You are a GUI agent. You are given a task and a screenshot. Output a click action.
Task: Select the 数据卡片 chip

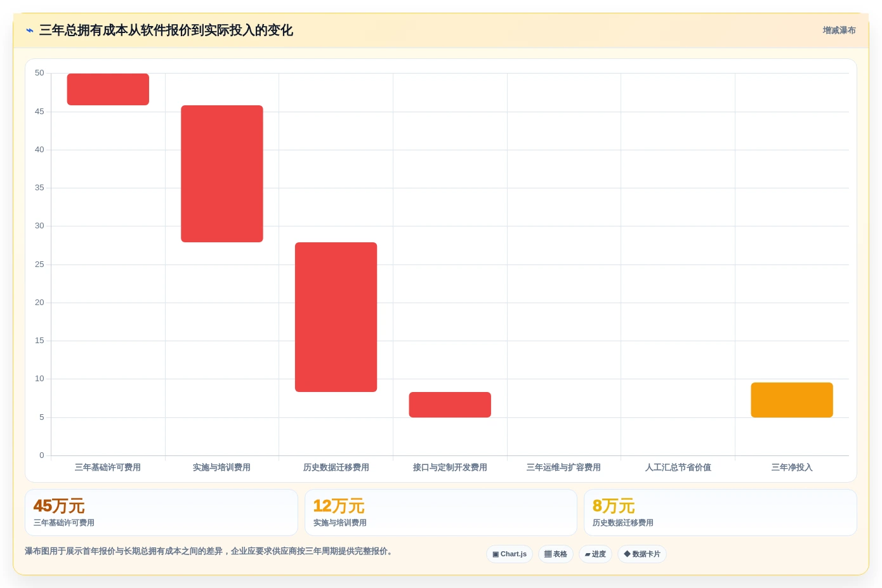click(x=642, y=554)
